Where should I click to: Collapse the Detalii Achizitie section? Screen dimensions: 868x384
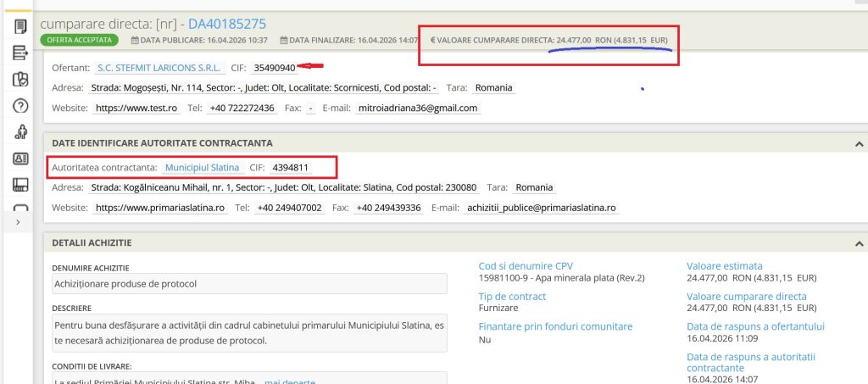(x=858, y=243)
